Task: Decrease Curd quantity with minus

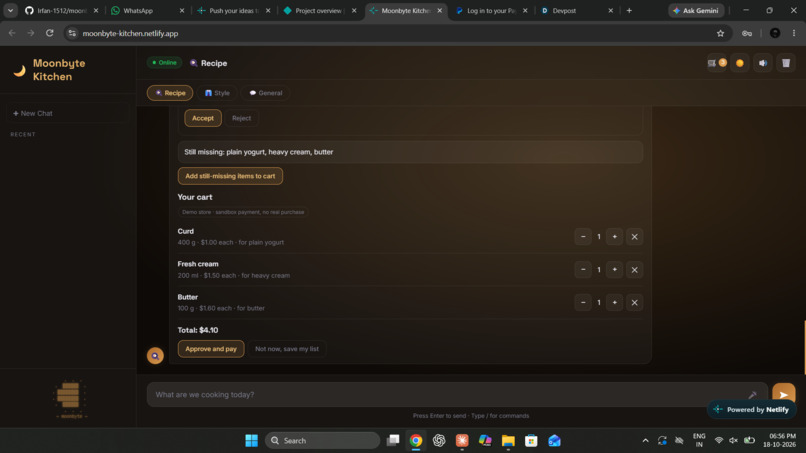Action: pyautogui.click(x=583, y=237)
